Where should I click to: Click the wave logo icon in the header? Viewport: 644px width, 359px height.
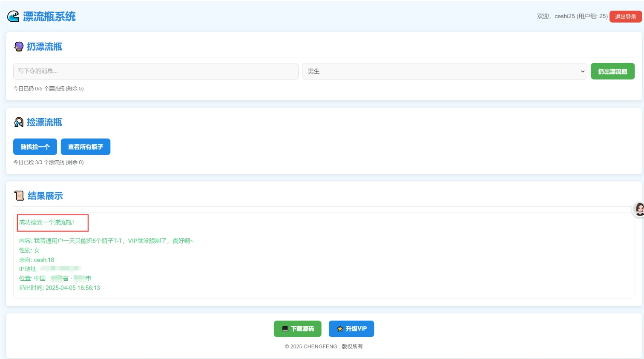(13, 17)
